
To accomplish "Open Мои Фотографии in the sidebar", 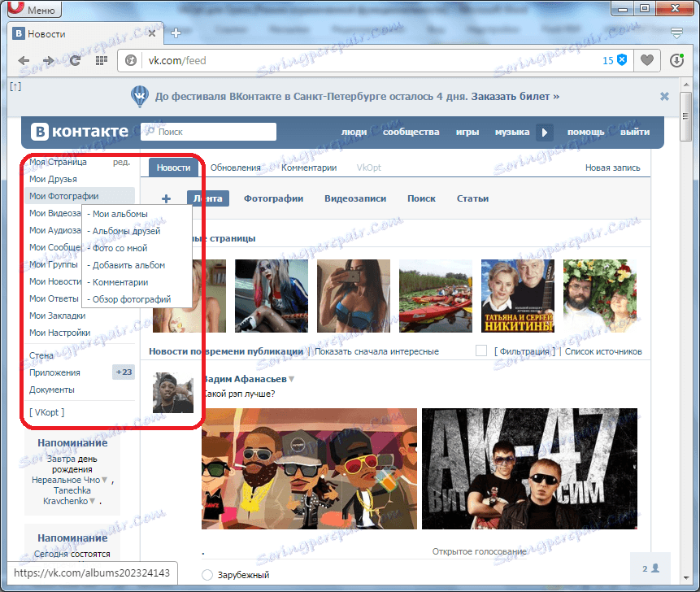I will click(80, 196).
